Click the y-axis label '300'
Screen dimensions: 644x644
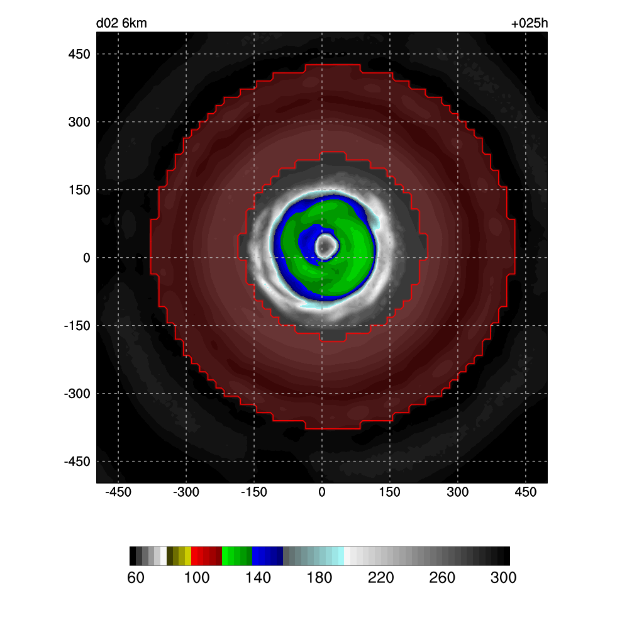(x=79, y=122)
